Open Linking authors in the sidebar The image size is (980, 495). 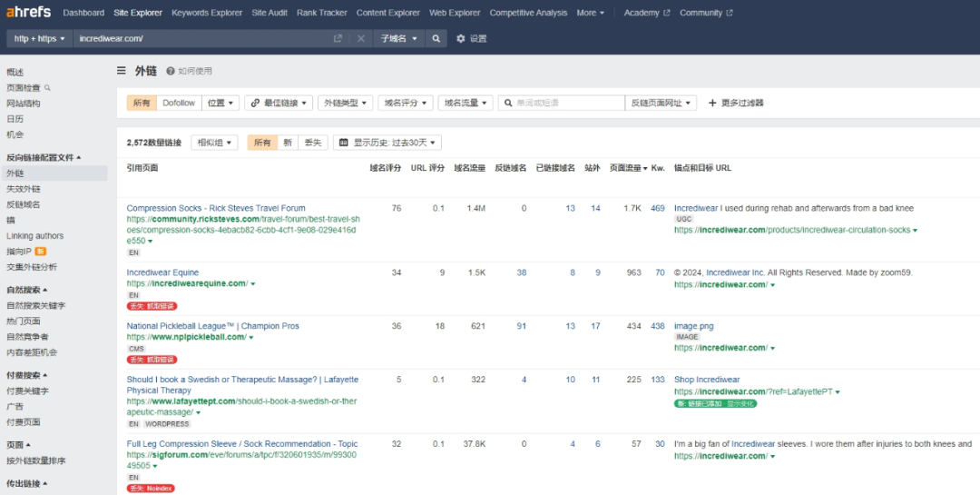(35, 236)
